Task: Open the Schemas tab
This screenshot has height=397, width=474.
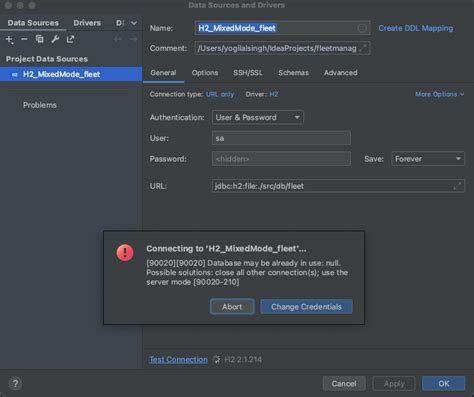Action: 293,73
